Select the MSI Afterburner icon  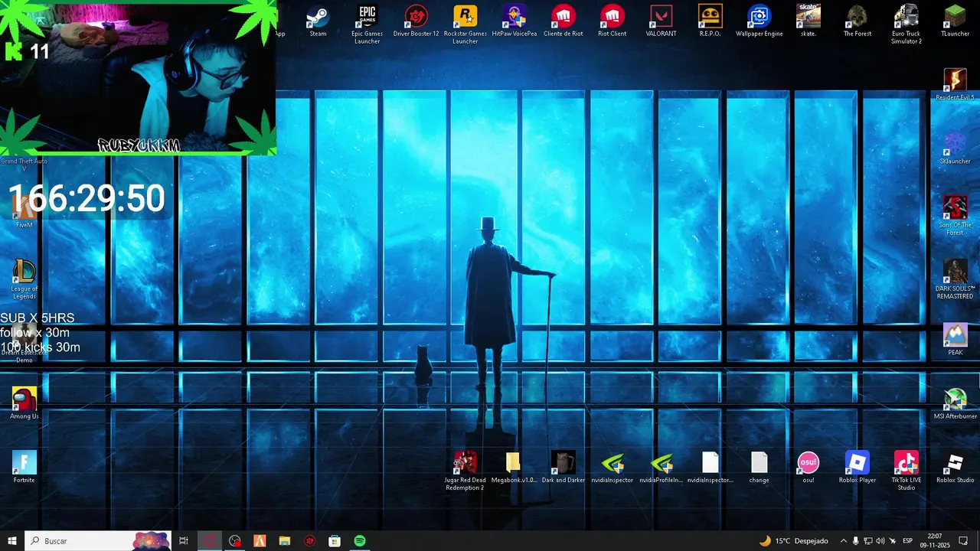click(955, 404)
